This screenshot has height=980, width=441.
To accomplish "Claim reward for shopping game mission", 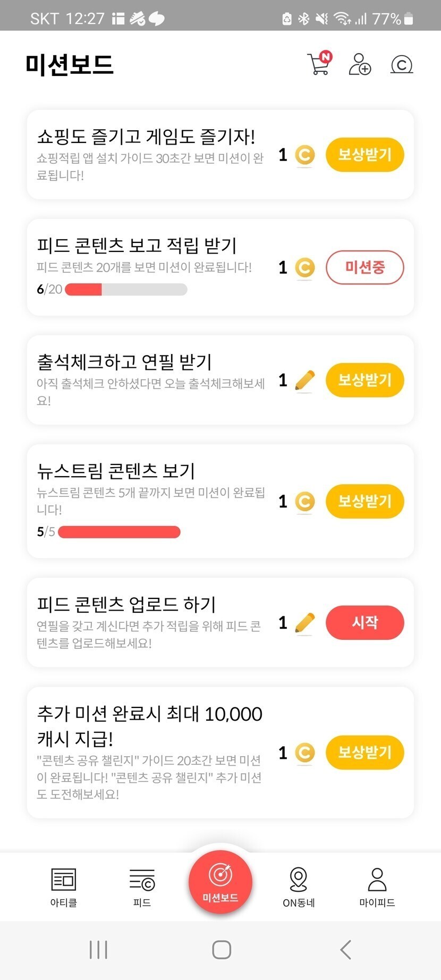I will [364, 155].
